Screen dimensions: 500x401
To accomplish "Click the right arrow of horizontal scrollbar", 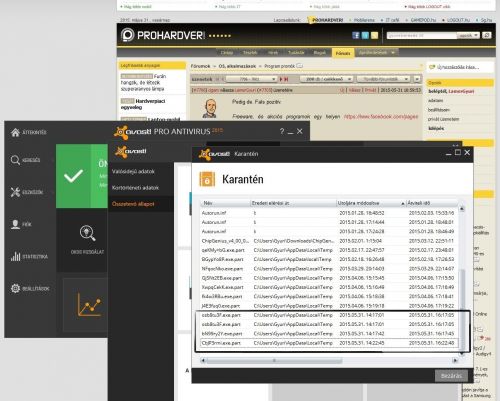I will coord(455,360).
